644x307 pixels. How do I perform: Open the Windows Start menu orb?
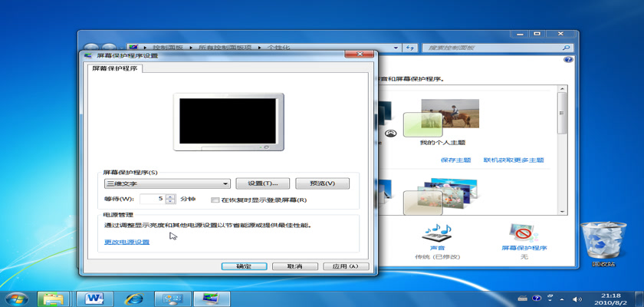click(x=16, y=298)
